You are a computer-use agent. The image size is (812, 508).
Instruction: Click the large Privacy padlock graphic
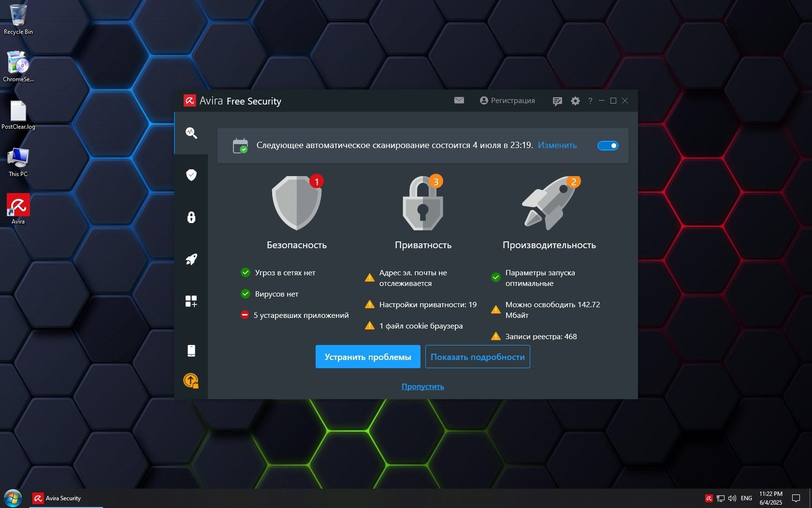[423, 202]
